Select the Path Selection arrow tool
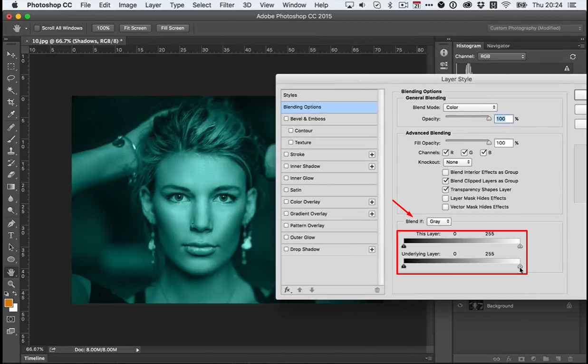The image size is (588, 364). (11, 247)
